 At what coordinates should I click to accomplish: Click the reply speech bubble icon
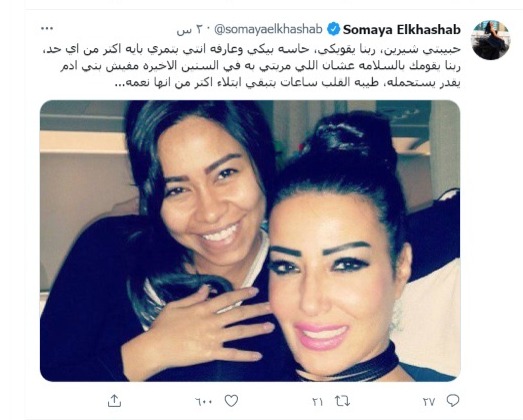click(453, 401)
